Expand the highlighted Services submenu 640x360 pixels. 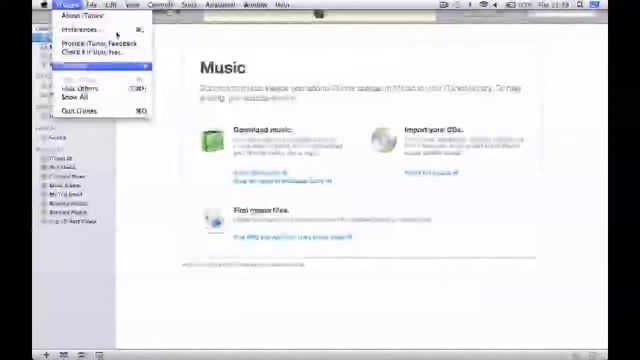(102, 66)
